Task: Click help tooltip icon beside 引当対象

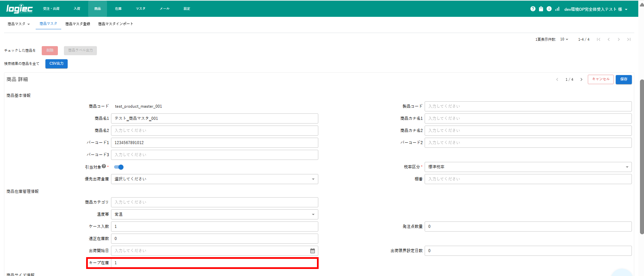Action: tap(104, 166)
